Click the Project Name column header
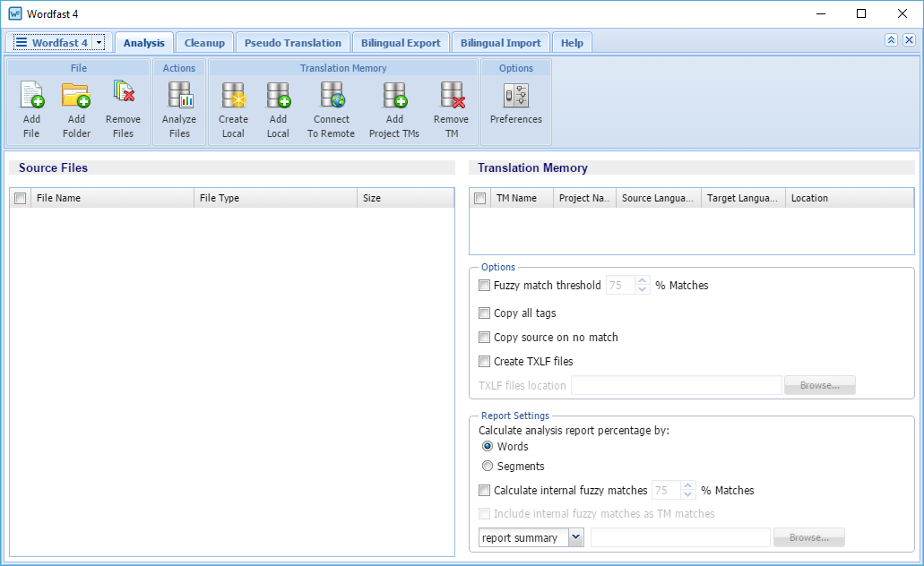Screen dimensions: 924x566 click(584, 199)
